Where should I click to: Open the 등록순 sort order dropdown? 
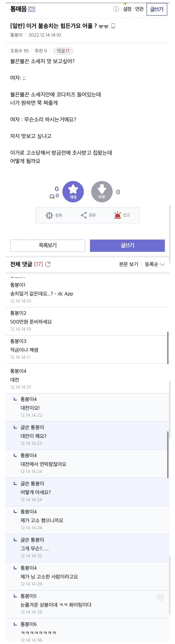154,264
